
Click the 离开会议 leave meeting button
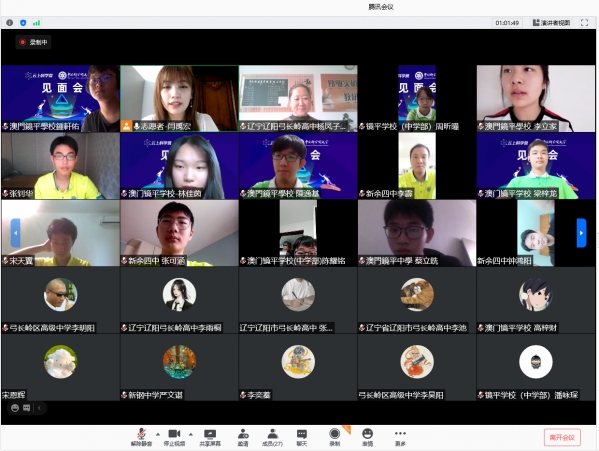point(562,437)
